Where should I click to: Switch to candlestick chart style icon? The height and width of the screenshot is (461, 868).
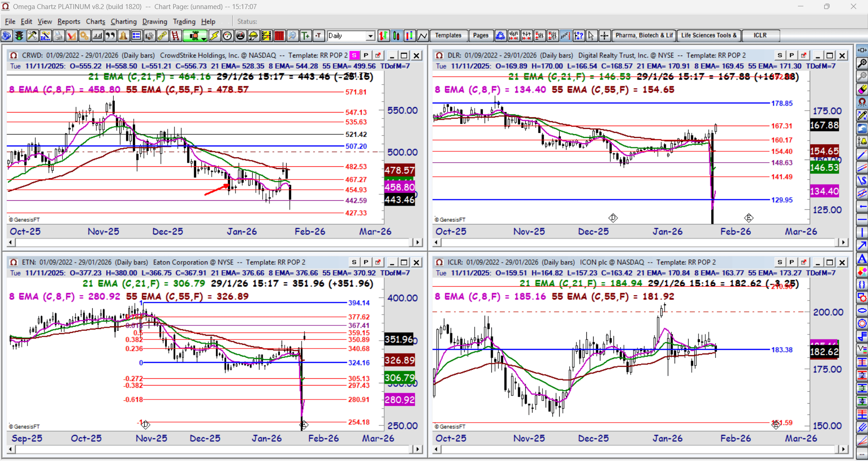(x=396, y=36)
